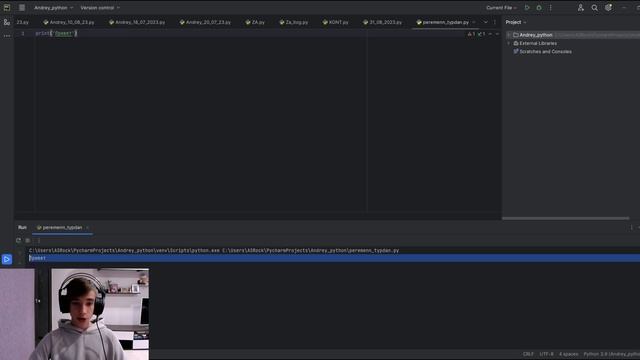The image size is (640, 360).
Task: Change 4 spaces indent setting
Action: pyautogui.click(x=569, y=354)
